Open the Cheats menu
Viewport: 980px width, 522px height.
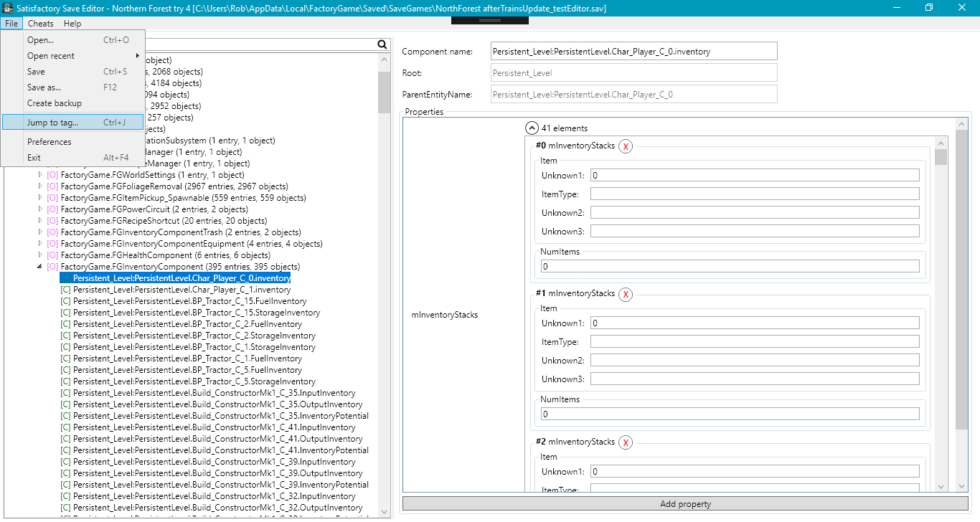(x=41, y=24)
